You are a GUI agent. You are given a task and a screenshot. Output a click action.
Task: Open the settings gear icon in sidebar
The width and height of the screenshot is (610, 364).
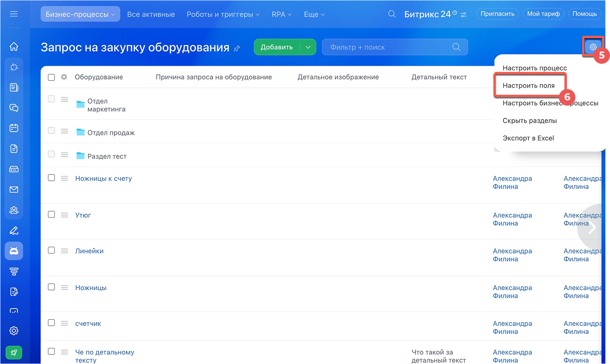point(14,331)
